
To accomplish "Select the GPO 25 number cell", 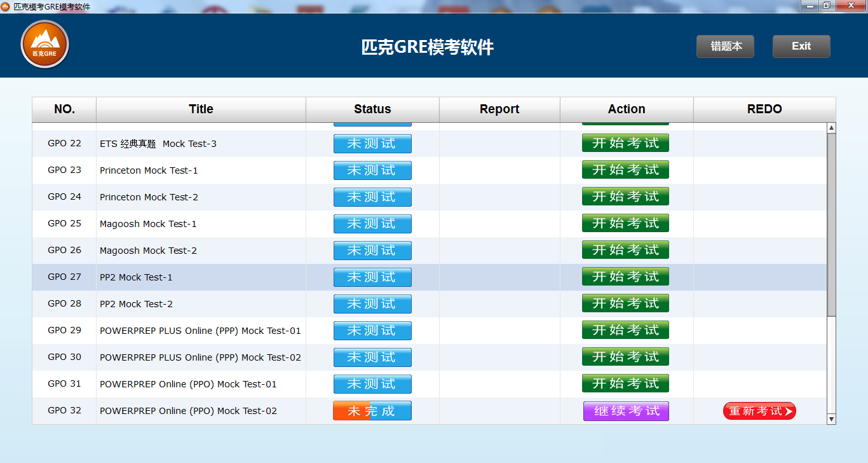I will (65, 223).
